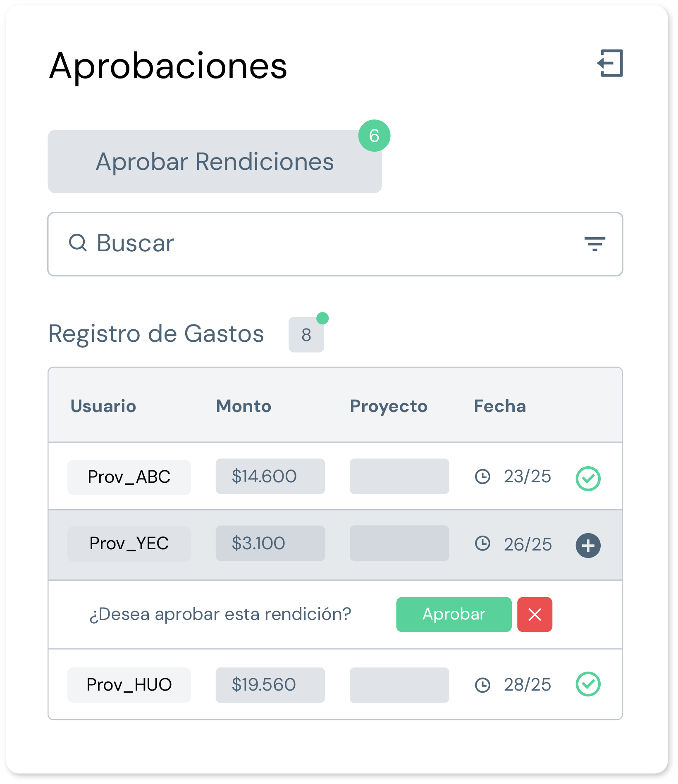Toggle approved checkmark for Prov_ABC

588,479
